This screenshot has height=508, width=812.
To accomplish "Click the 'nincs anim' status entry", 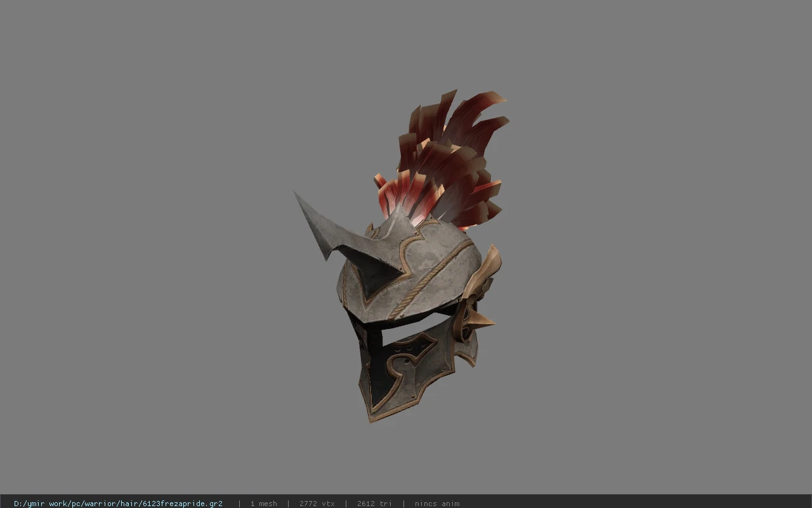I will pos(437,504).
